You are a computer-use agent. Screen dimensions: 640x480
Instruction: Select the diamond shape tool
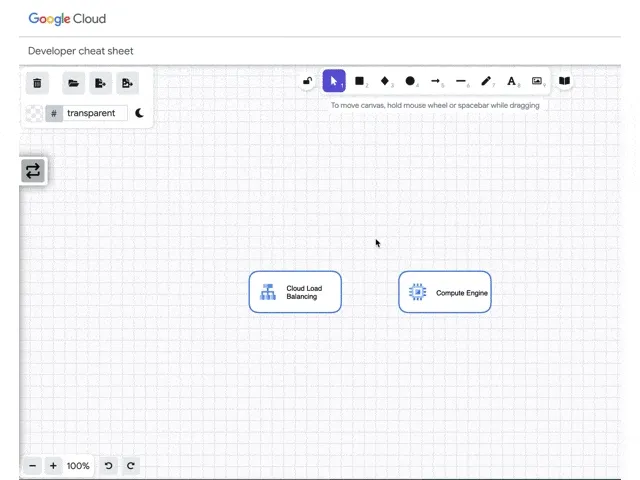click(x=385, y=81)
